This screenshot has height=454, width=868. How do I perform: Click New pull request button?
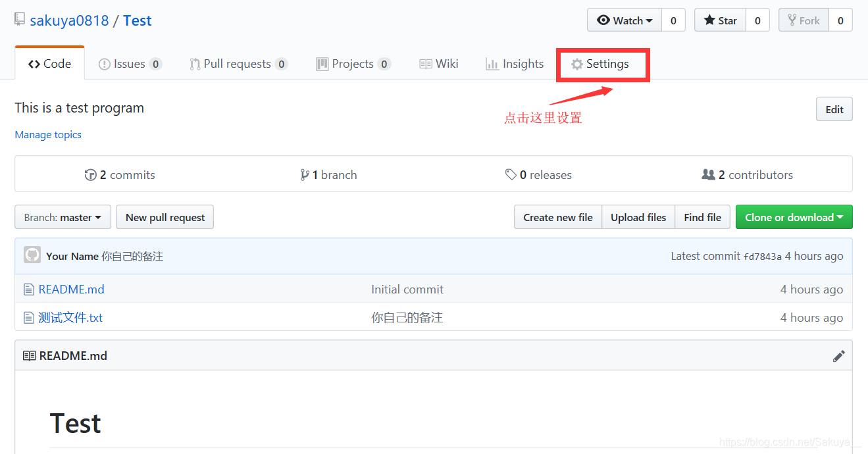165,217
